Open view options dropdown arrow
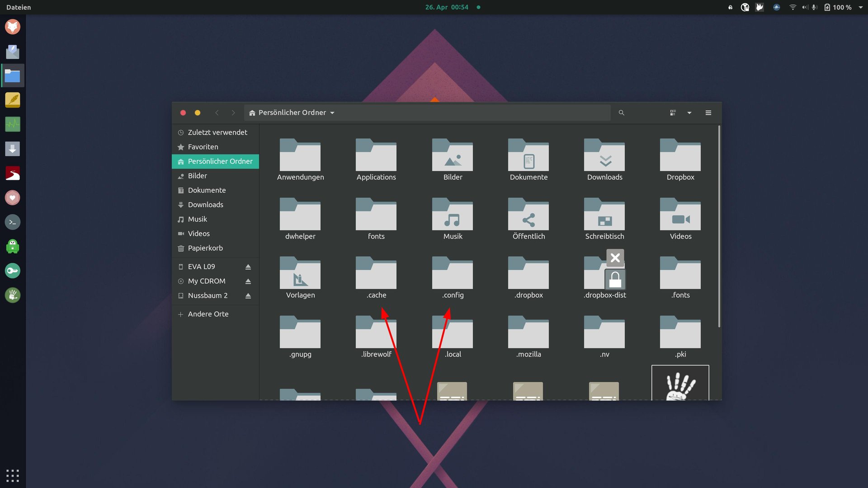 (689, 113)
